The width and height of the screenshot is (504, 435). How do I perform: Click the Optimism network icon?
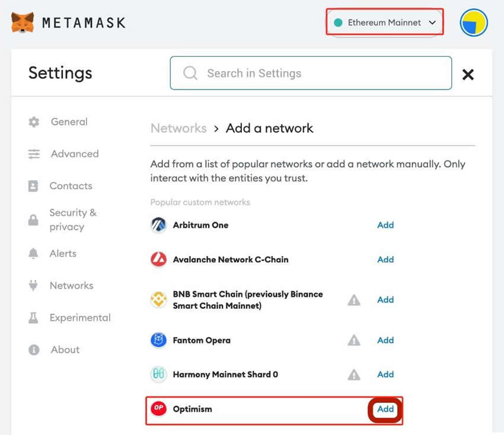pyautogui.click(x=158, y=409)
